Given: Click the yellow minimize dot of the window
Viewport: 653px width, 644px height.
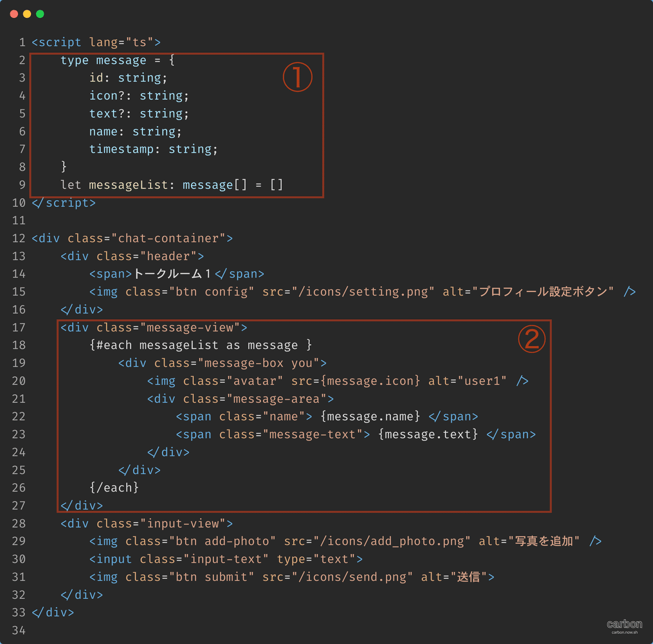Looking at the screenshot, I should [27, 14].
